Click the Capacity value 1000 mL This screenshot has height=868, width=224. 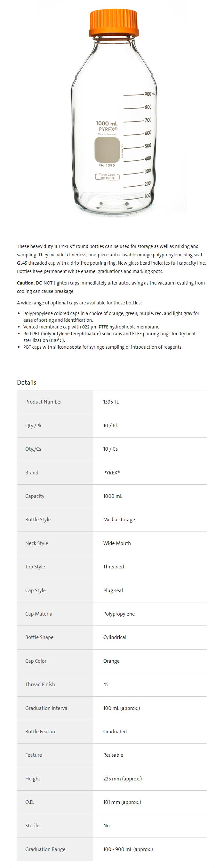tap(113, 496)
